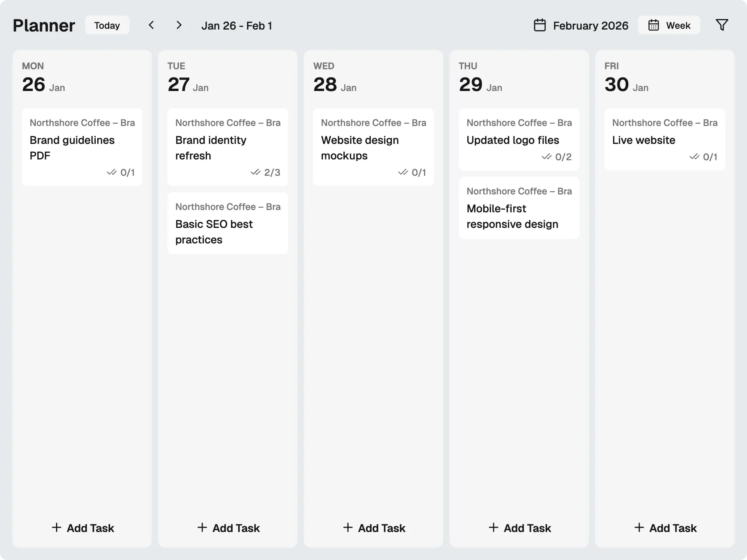Click the Planner heading
Viewport: 747px width, 560px height.
pyautogui.click(x=44, y=25)
